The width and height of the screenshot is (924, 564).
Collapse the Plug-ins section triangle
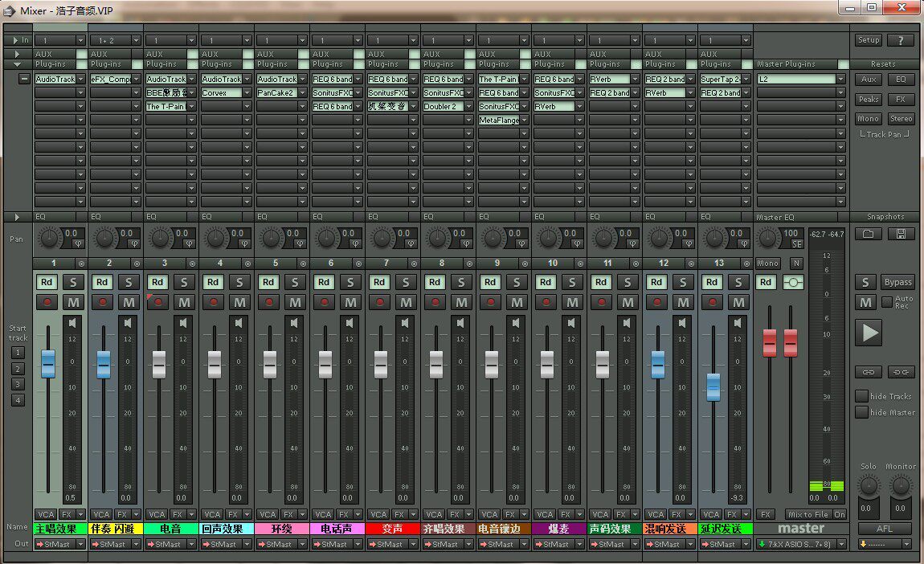coord(17,63)
